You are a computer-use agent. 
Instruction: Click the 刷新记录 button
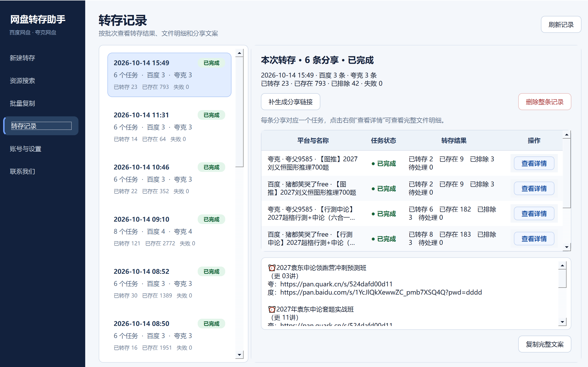(561, 25)
